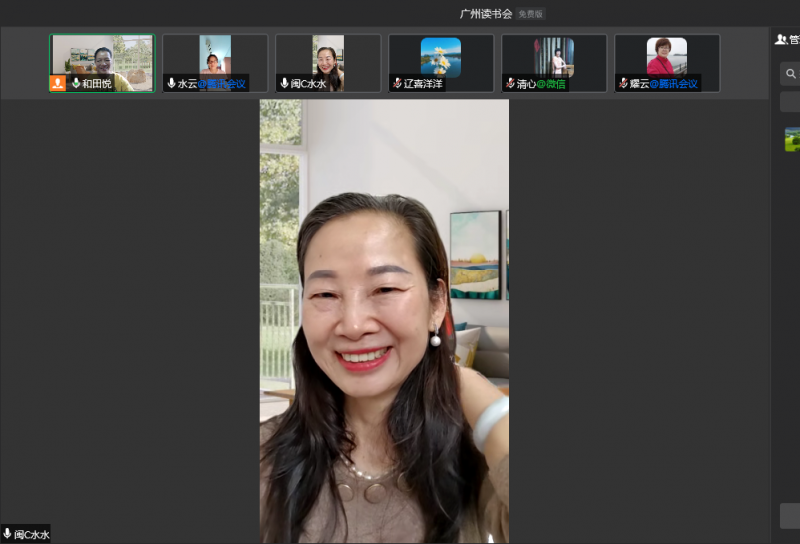Click the 广州读书会 meeting title

coord(485,14)
